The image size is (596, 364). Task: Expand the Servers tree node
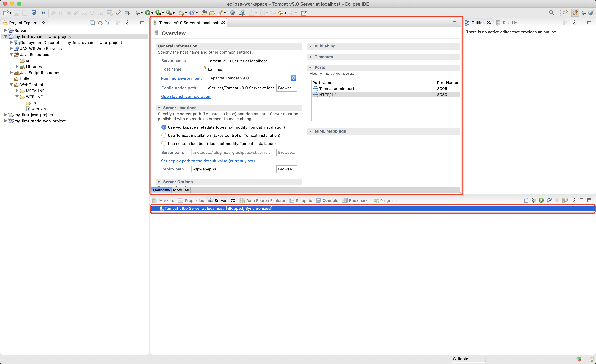[5, 30]
